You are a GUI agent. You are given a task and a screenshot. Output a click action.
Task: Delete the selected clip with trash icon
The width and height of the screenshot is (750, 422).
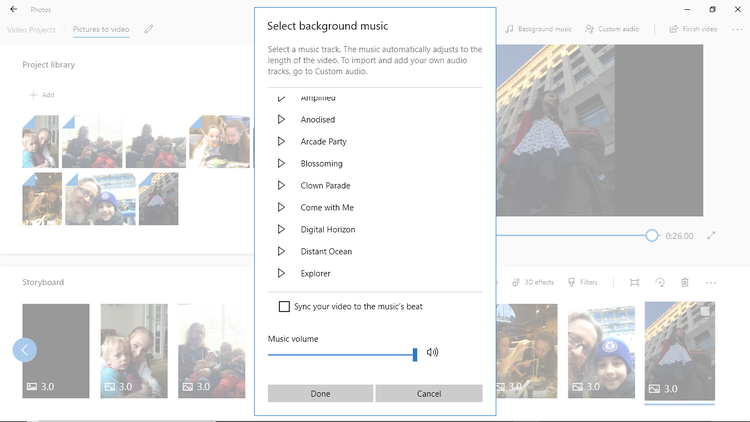click(x=684, y=282)
